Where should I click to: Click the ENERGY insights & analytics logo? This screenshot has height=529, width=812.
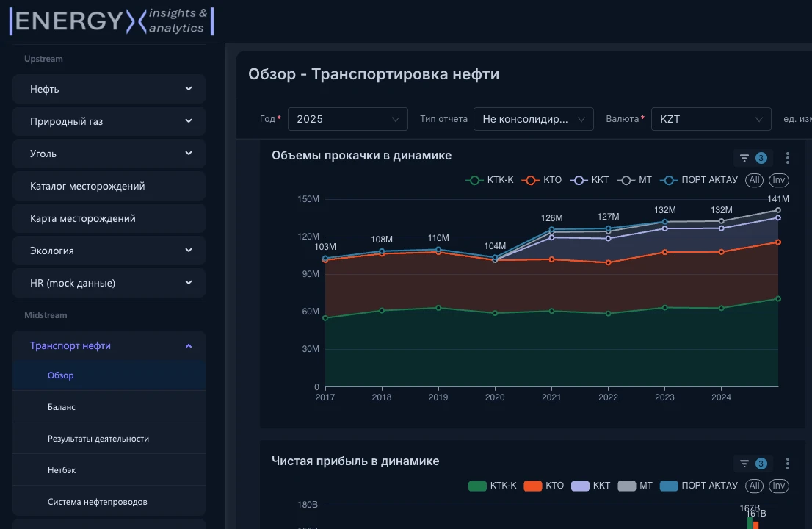click(112, 21)
